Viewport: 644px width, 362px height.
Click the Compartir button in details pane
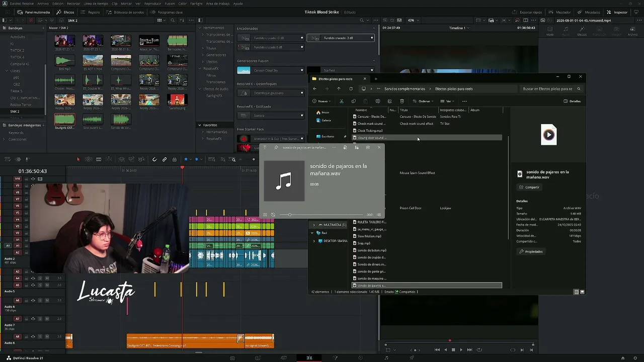[529, 187]
